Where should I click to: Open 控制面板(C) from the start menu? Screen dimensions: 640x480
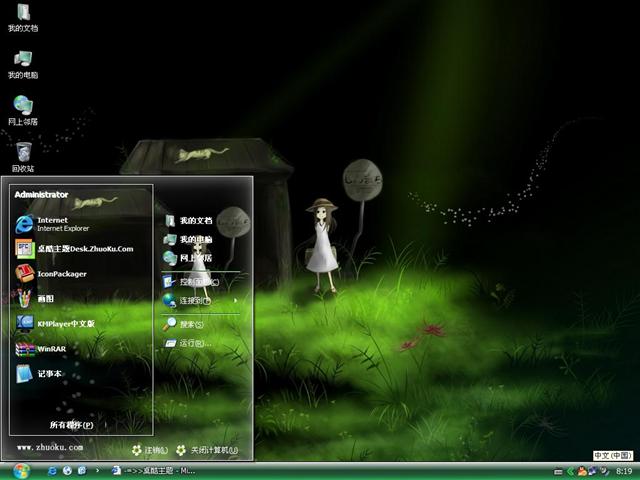(x=198, y=281)
